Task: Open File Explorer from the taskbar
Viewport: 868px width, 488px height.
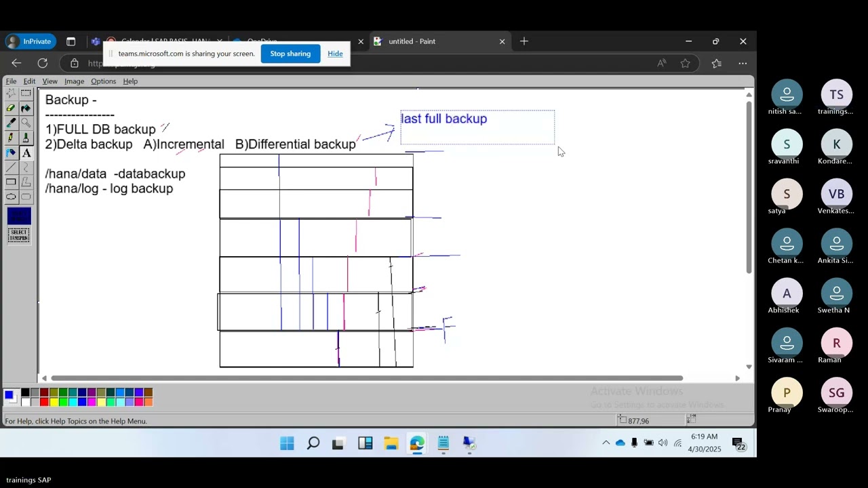Action: pyautogui.click(x=391, y=443)
